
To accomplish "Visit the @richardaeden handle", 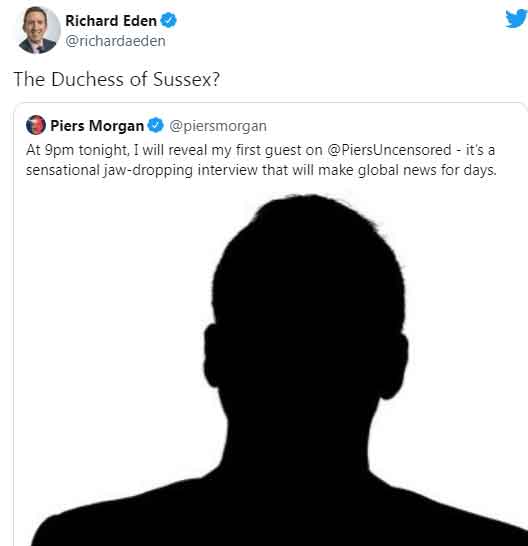I will click(x=115, y=41).
